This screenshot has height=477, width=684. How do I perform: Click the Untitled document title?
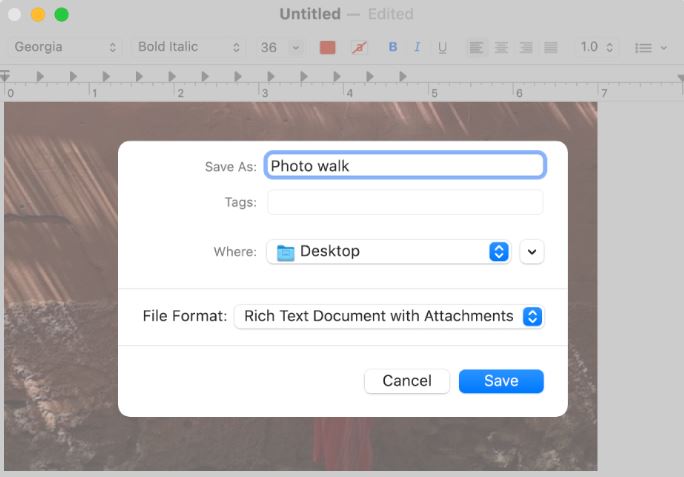pyautogui.click(x=310, y=14)
